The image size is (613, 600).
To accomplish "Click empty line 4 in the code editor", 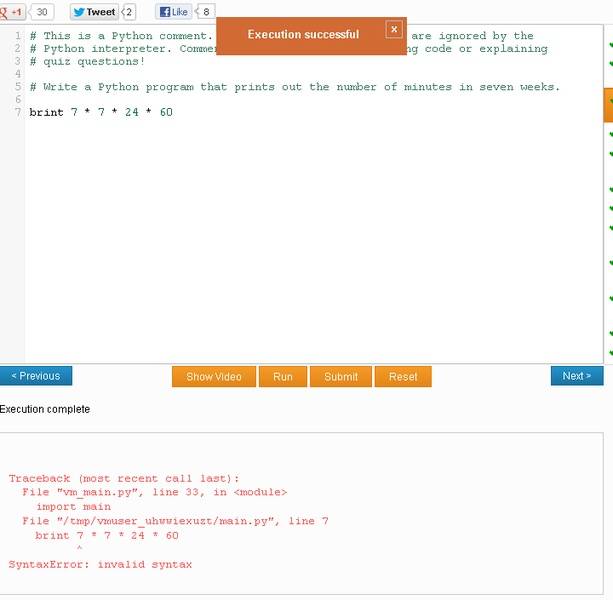I will point(314,74).
